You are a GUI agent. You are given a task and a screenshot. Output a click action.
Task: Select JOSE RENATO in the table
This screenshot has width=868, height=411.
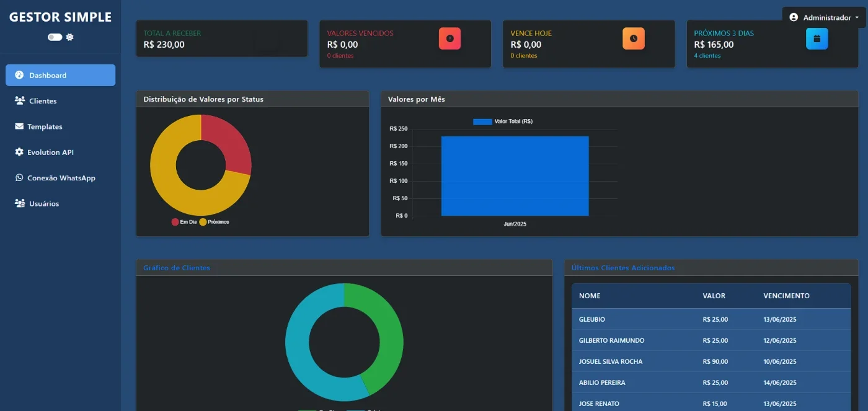[x=599, y=404]
